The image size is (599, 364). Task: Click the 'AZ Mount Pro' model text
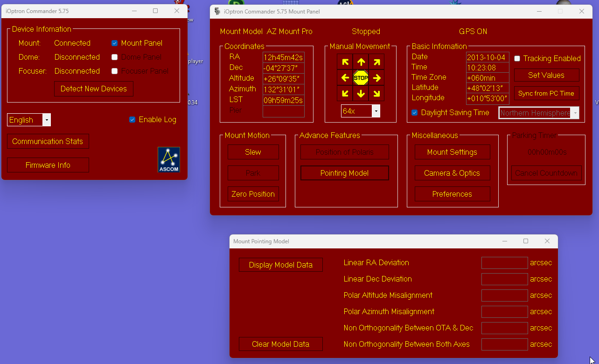[290, 32]
